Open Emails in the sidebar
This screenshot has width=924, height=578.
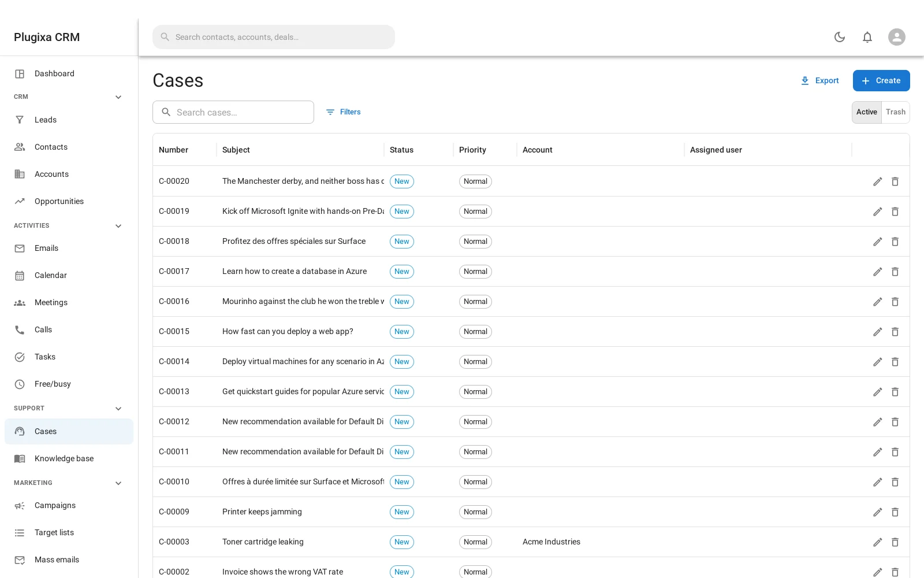pyautogui.click(x=69, y=248)
